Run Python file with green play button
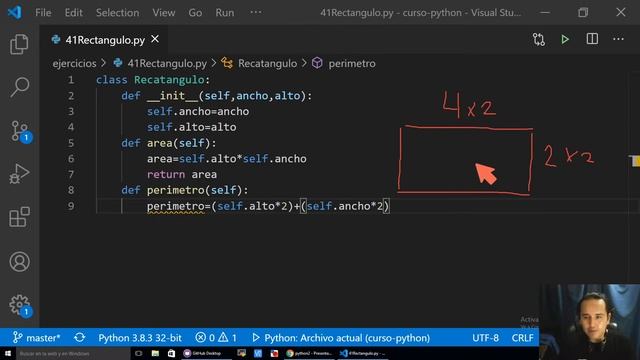 [565, 40]
